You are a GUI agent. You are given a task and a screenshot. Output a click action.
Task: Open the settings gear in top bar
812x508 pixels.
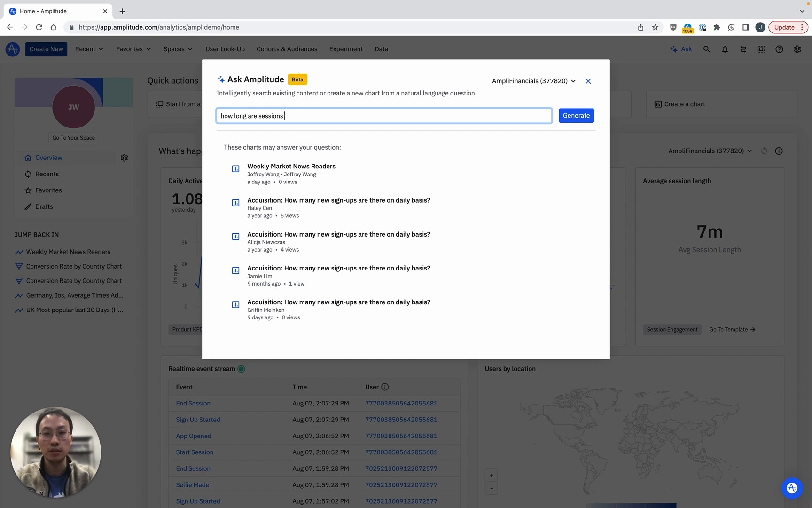(797, 49)
